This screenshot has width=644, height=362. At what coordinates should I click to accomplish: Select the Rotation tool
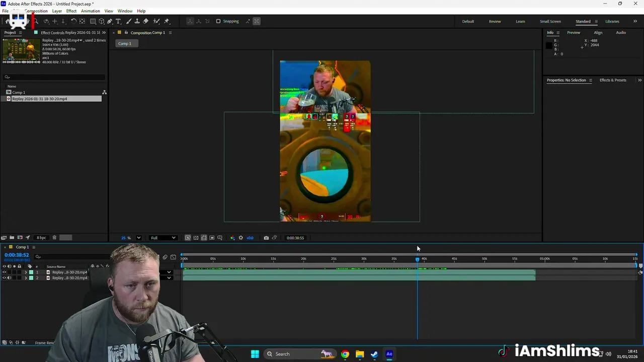73,21
